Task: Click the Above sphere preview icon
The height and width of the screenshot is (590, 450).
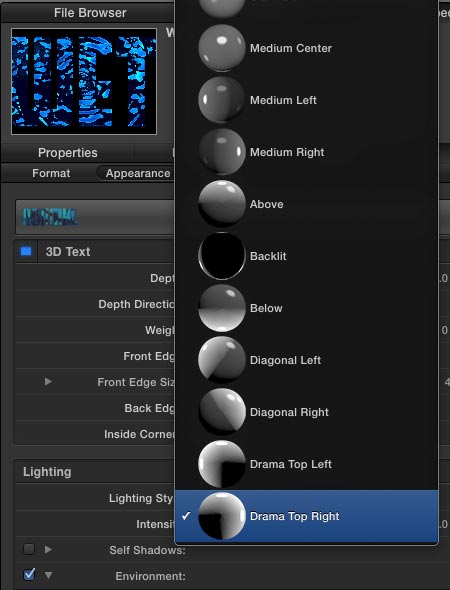Action: coord(222,204)
